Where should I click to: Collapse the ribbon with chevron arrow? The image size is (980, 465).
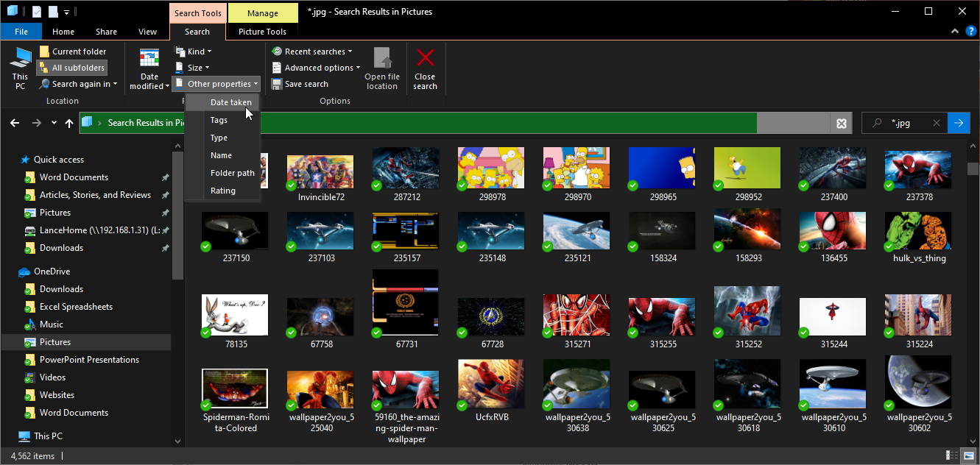(x=954, y=32)
